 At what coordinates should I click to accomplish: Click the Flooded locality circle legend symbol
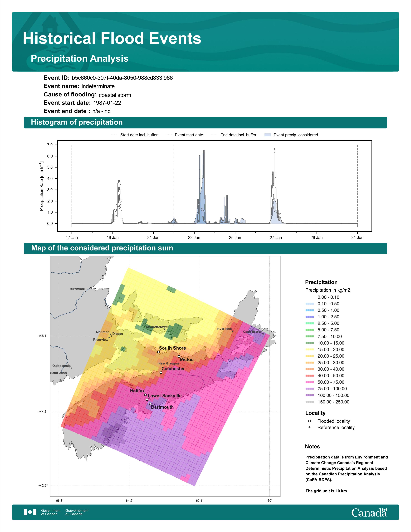[x=309, y=421]
